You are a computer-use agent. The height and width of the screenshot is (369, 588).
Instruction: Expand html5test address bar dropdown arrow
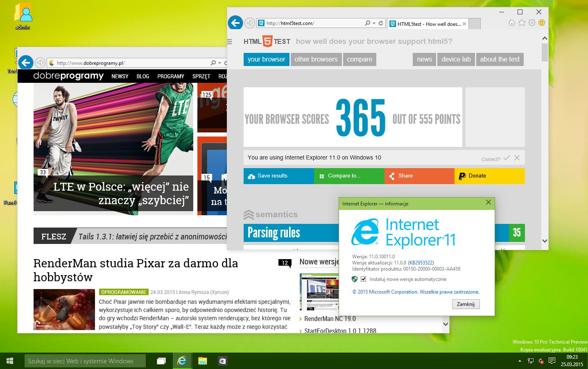374,23
